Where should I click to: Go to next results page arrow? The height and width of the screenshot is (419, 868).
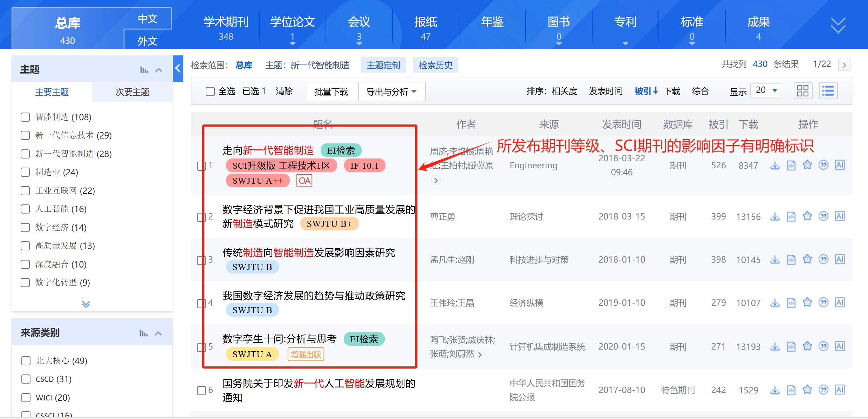(x=844, y=65)
